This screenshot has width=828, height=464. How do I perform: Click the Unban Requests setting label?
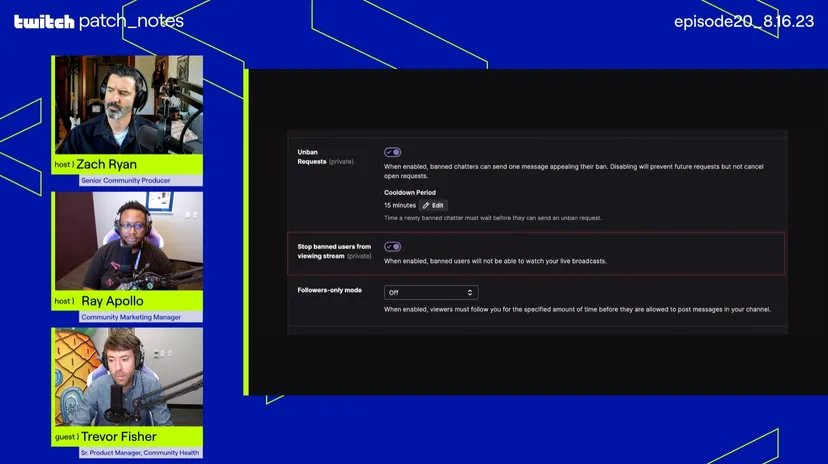[308, 156]
